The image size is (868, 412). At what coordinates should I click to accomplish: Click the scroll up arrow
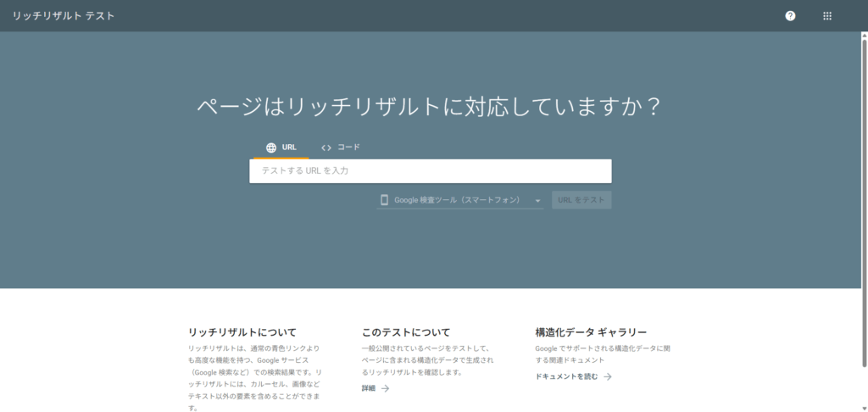[864, 35]
